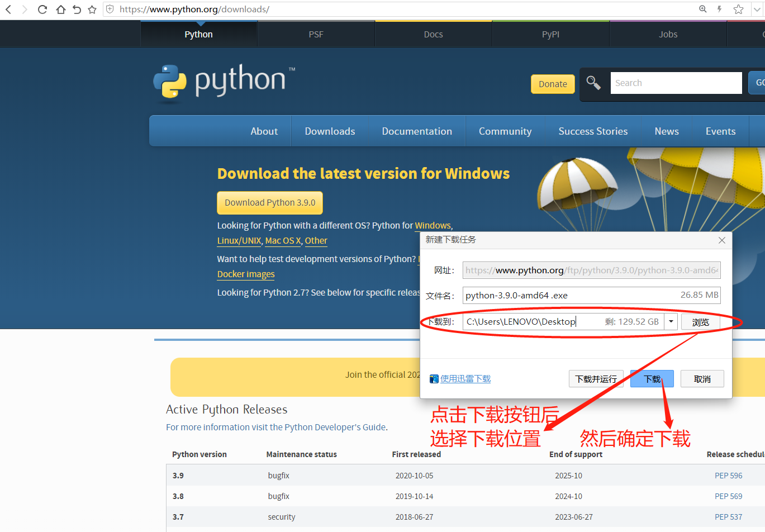Click the undo/restore tab icon
This screenshot has width=765, height=532.
(77, 9)
